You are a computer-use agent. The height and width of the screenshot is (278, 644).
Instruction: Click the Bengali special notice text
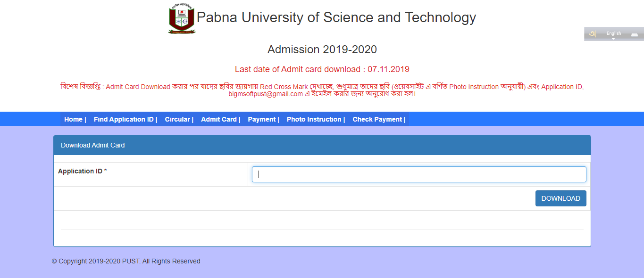(x=322, y=87)
